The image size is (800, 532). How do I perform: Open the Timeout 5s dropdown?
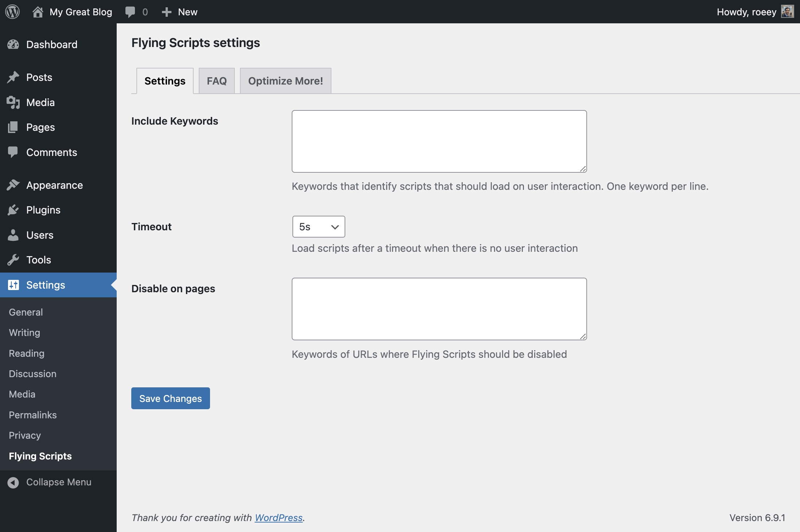318,227
